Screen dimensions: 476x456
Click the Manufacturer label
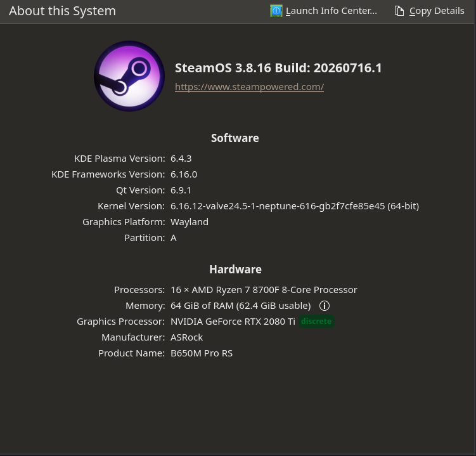tap(133, 337)
